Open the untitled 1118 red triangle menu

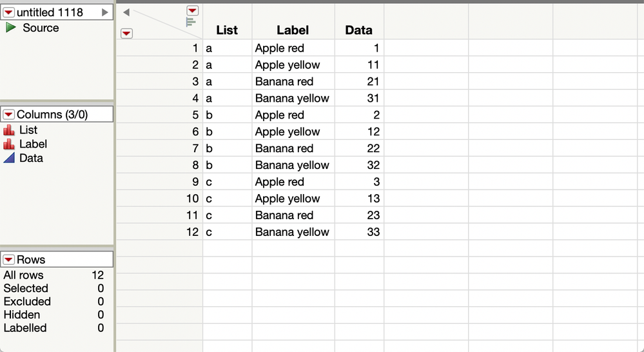coord(8,12)
